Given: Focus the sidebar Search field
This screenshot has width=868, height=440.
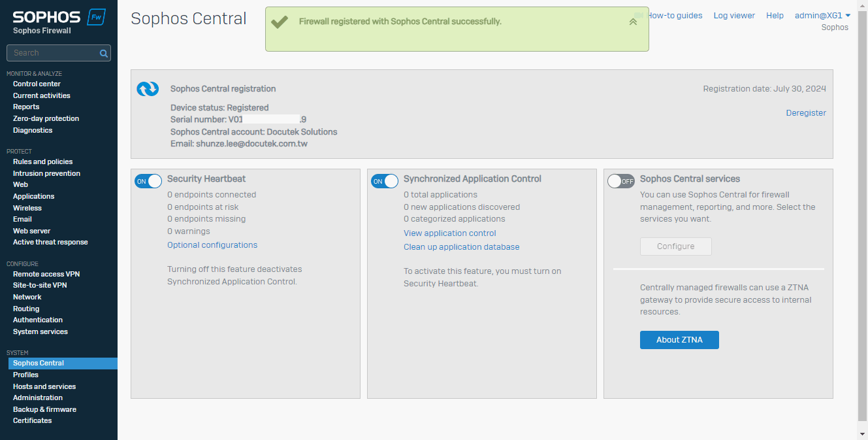Looking at the screenshot, I should tap(59, 53).
